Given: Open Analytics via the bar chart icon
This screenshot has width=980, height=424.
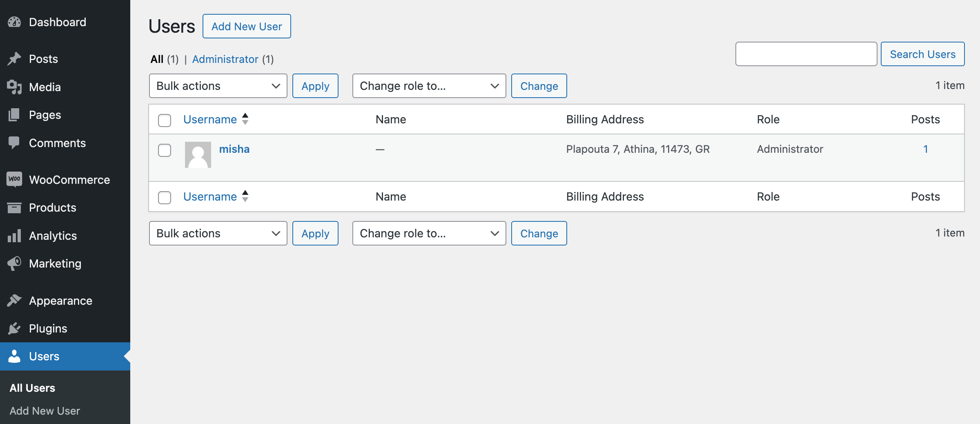Looking at the screenshot, I should (x=15, y=235).
